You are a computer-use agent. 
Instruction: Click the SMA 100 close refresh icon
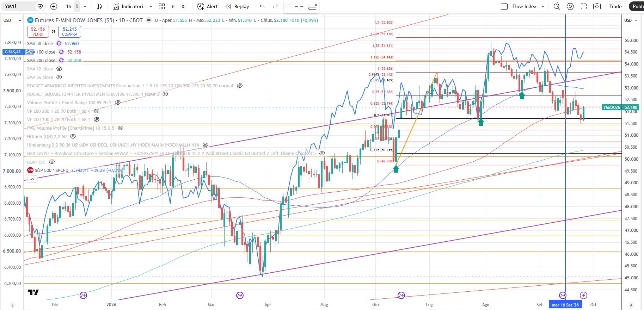click(61, 52)
